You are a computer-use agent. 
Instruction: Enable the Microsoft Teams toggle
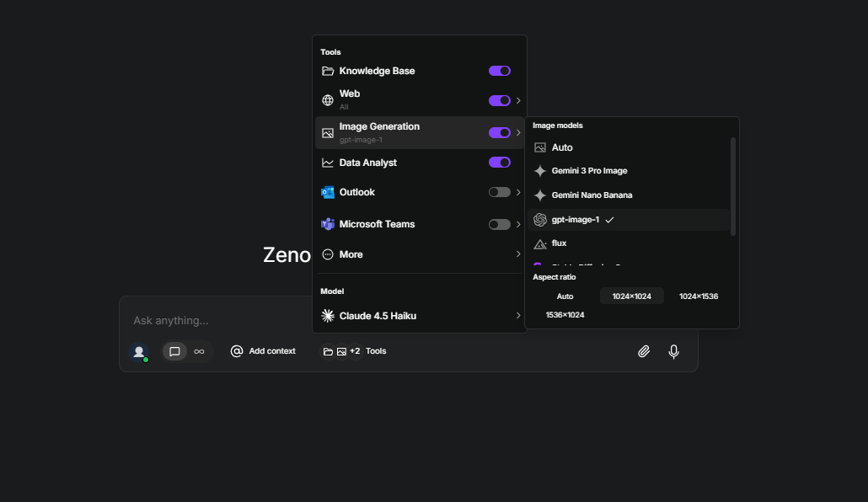click(500, 224)
